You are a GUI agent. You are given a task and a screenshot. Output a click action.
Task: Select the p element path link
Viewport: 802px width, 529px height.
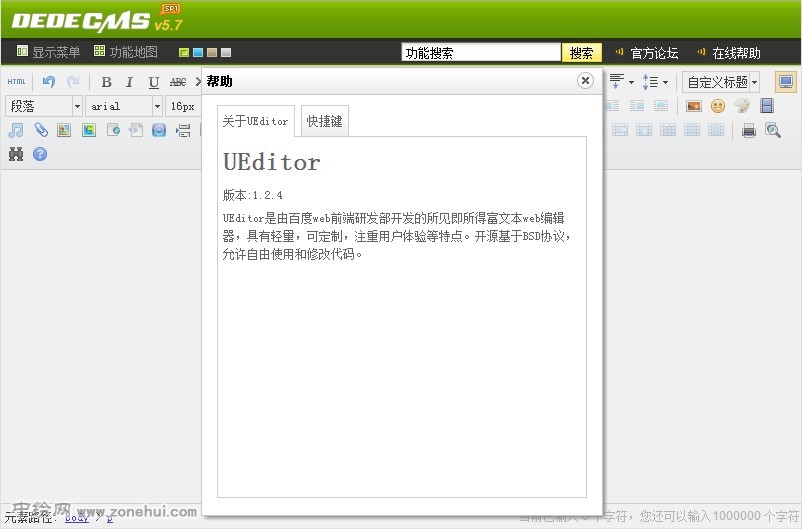point(109,518)
